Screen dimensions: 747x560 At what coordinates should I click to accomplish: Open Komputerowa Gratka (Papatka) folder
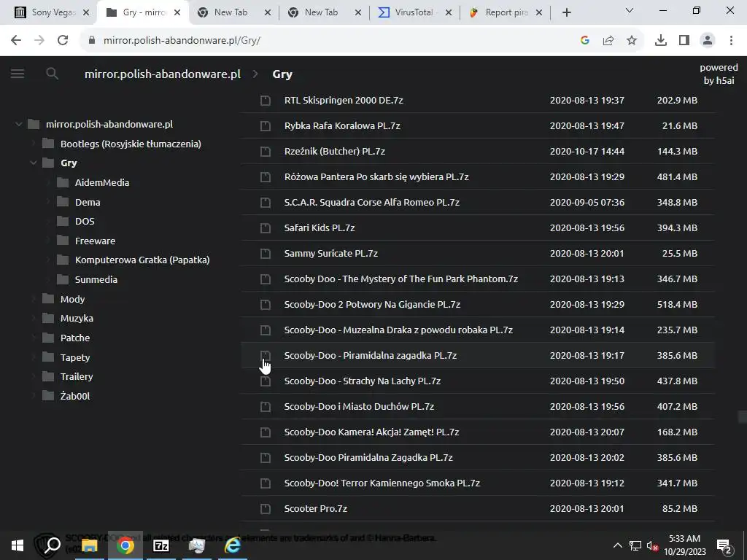pos(142,260)
